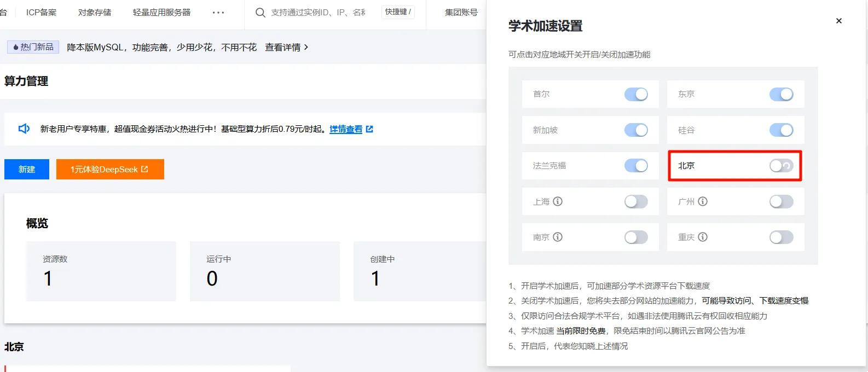Click info icon next to 重庆
868x372 pixels.
pos(703,237)
